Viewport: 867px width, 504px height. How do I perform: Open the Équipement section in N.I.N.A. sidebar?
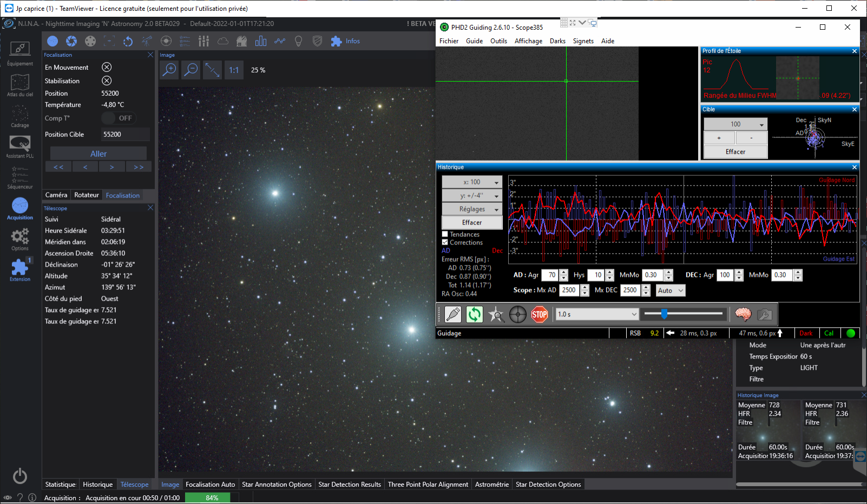click(20, 54)
